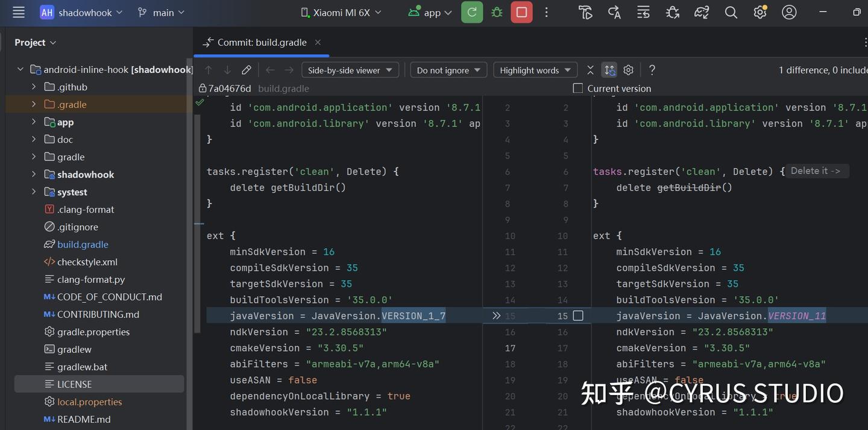
Task: Debug the app using the bug icon
Action: click(496, 12)
